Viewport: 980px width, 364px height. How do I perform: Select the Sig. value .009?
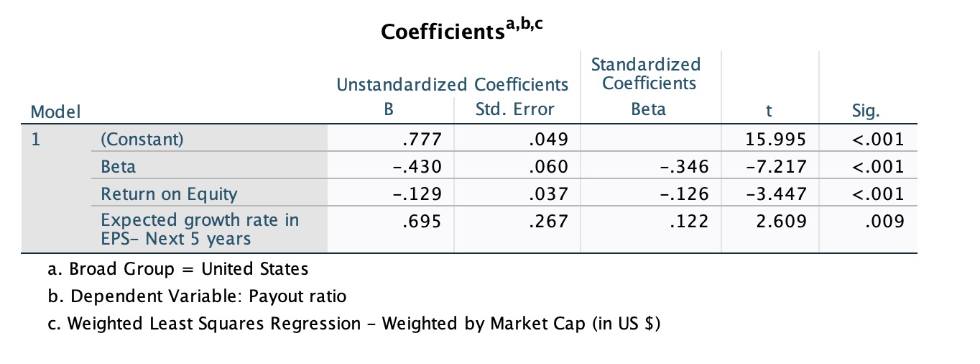pos(884,221)
